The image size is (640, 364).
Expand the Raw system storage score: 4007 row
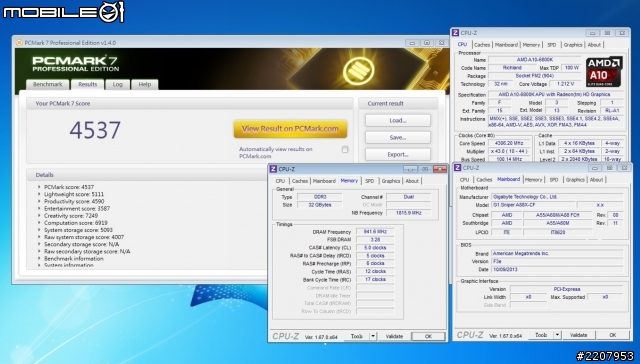(39, 237)
